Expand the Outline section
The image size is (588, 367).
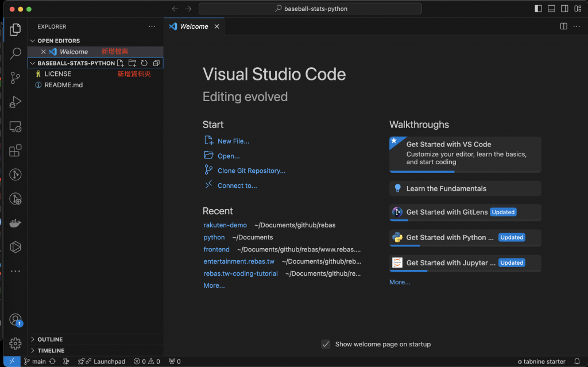point(50,339)
